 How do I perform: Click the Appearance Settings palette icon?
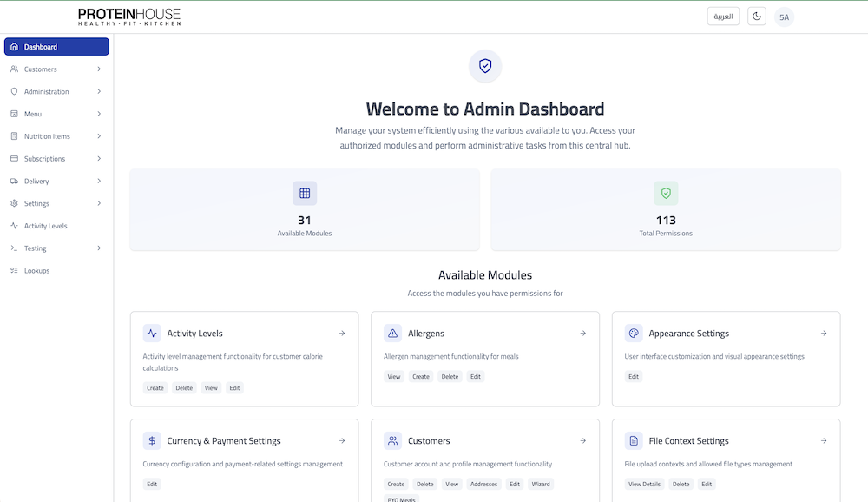634,334
